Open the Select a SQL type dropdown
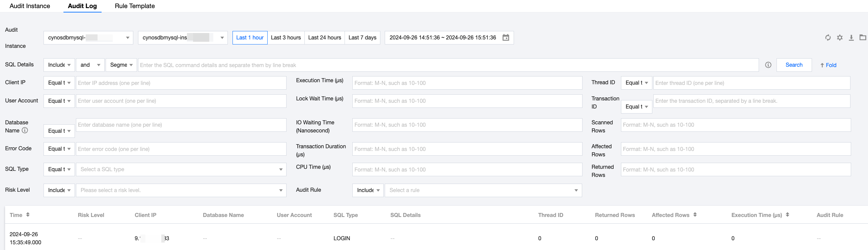Viewport: 868px width, 250px height. point(181,169)
